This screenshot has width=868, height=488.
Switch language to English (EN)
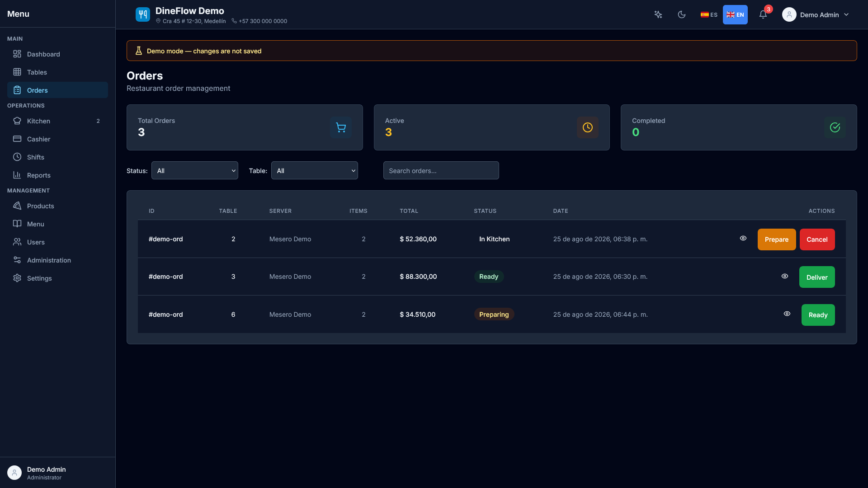point(735,14)
